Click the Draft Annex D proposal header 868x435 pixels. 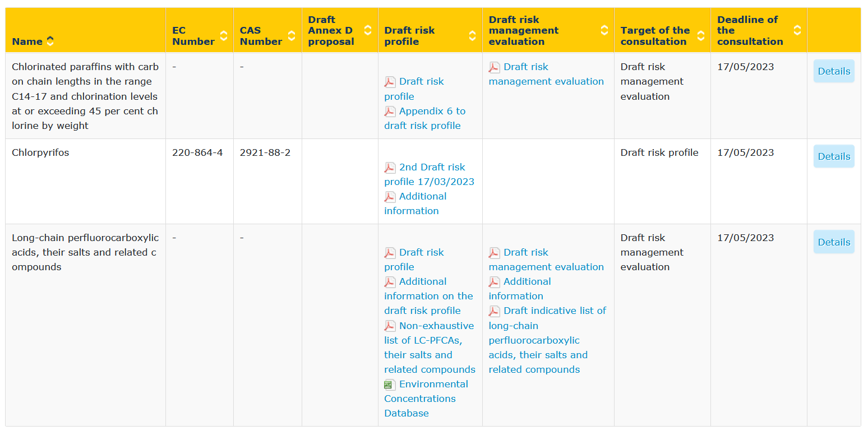click(331, 30)
